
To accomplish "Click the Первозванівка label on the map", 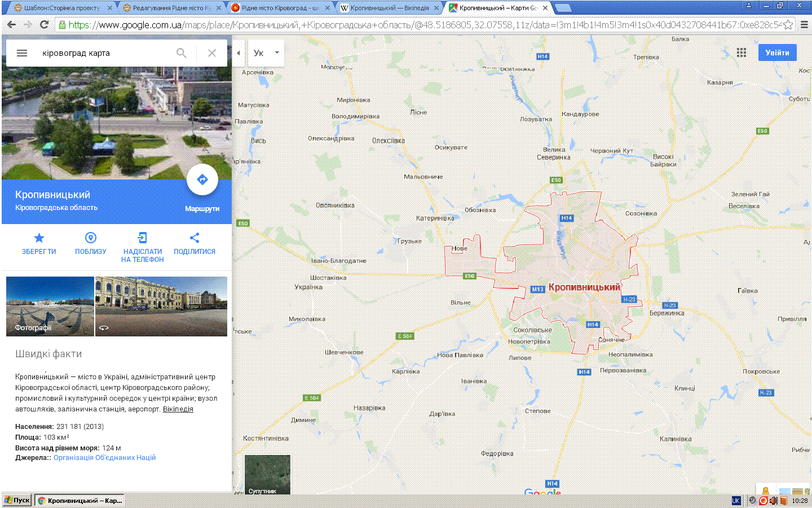I will point(623,370).
